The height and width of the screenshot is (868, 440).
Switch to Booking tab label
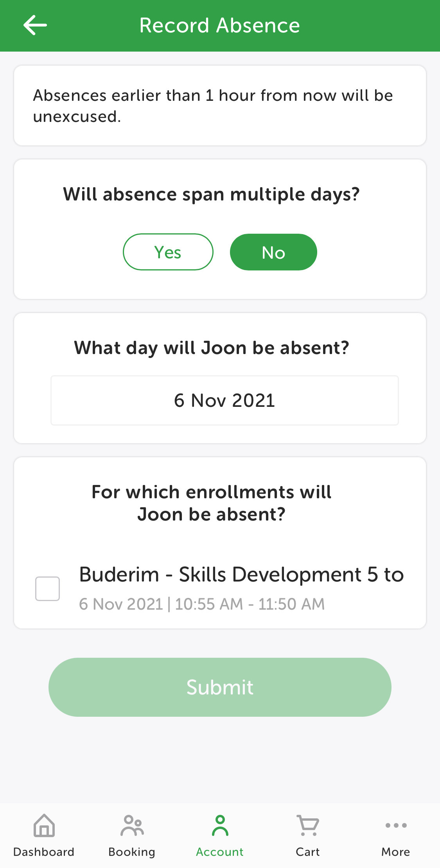[132, 852]
